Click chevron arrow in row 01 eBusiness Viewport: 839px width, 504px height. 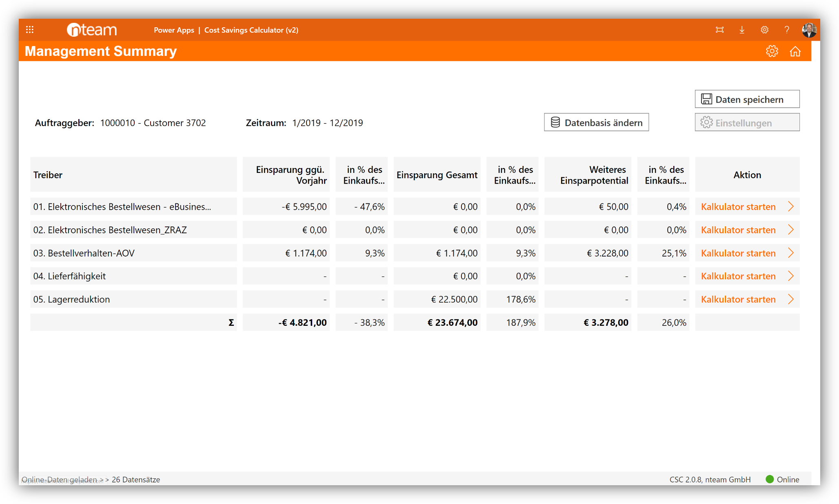pos(791,206)
